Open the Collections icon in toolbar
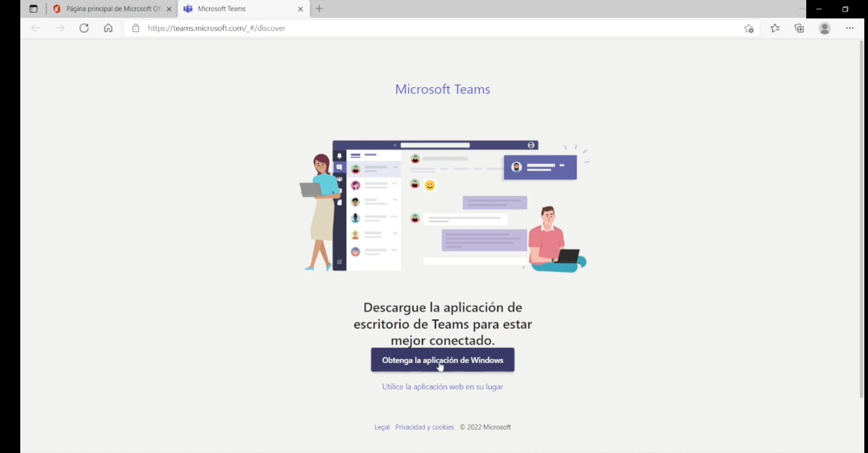868x453 pixels. [799, 28]
